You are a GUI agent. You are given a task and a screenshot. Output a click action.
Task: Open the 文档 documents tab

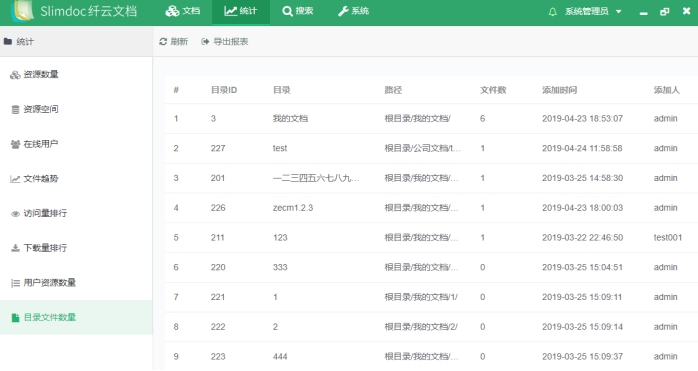[x=183, y=11]
